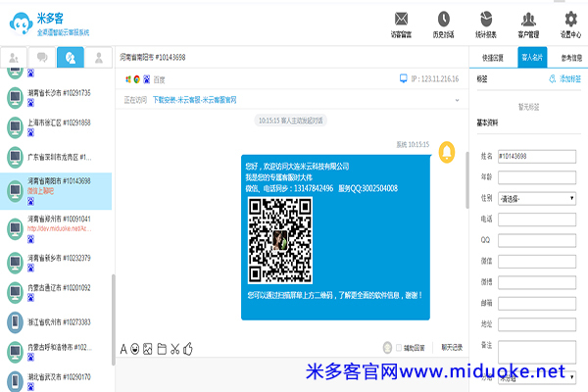Click the Chrome browser icon in visitor info
Viewport: 588px width, 392px height.
137,79
